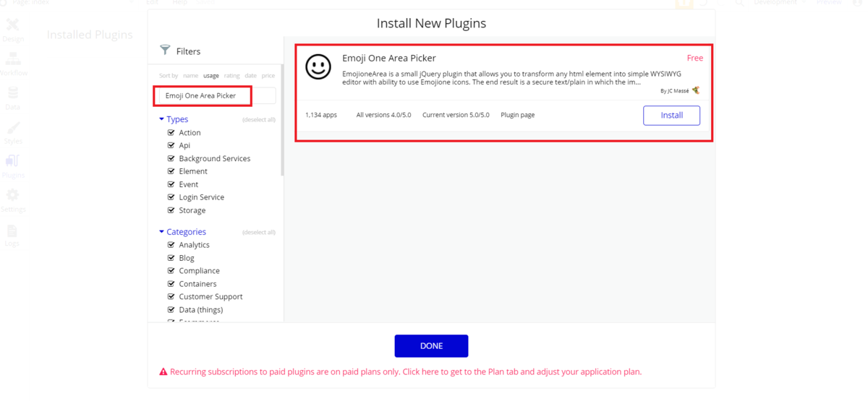Sort plugins by rating
This screenshot has width=868, height=401.
[231, 75]
